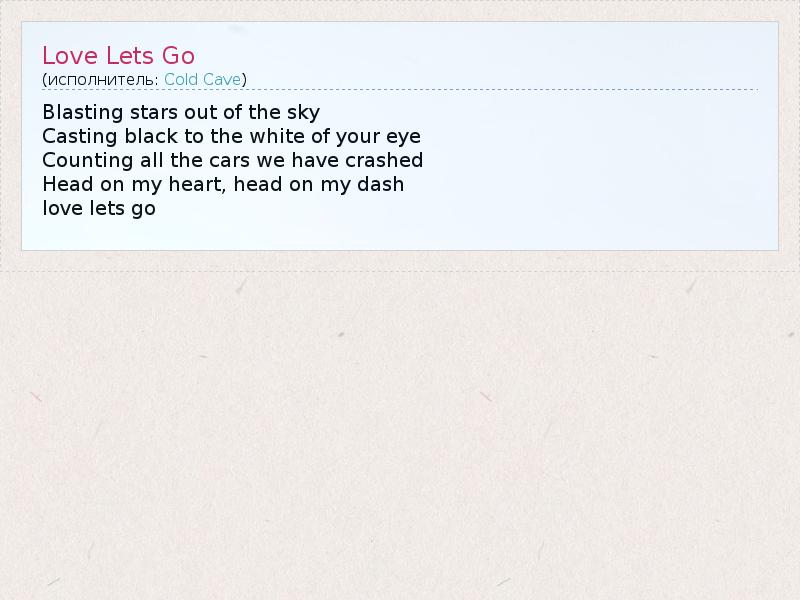Open the Cold Cave artist link
This screenshot has height=600, width=800.
coord(203,79)
